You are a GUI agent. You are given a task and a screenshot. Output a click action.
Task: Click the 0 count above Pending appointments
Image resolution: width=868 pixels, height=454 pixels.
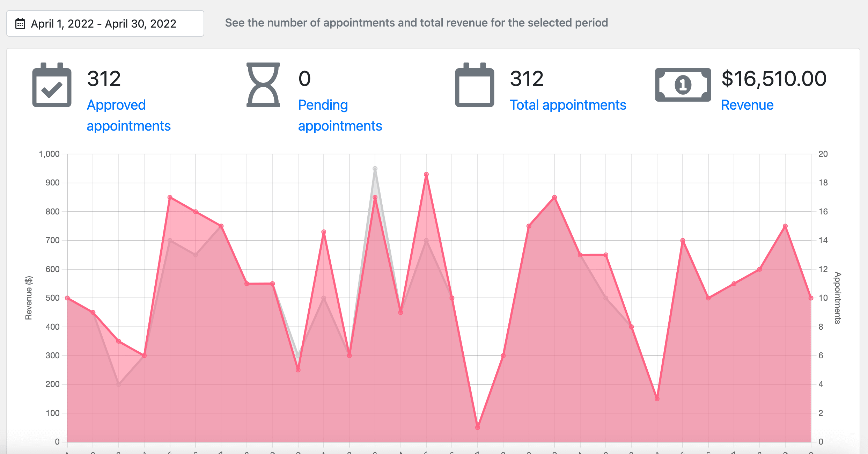tap(304, 79)
